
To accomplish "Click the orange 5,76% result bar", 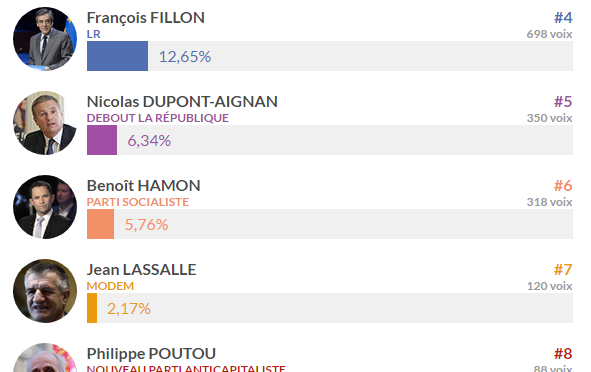I will [100, 224].
